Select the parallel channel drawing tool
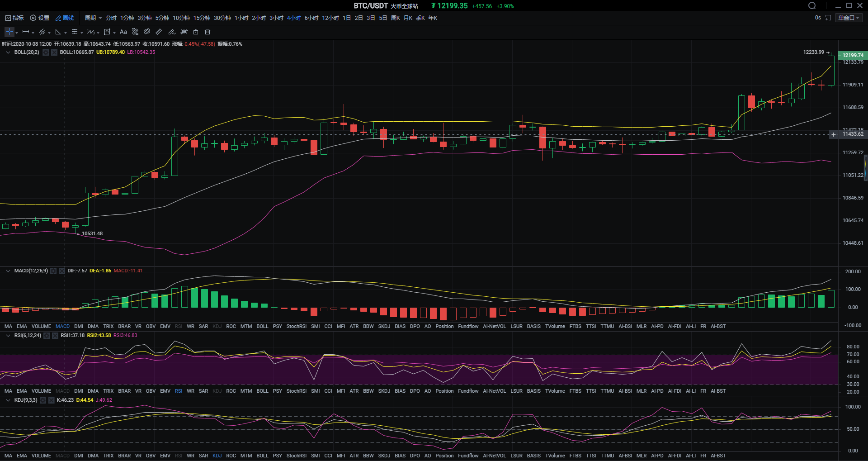868x461 pixels. point(42,32)
